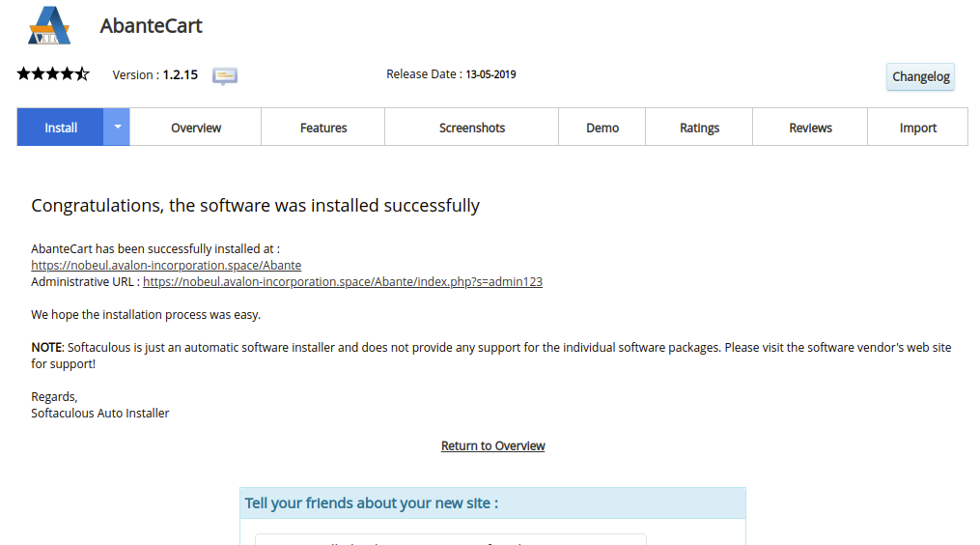The width and height of the screenshot is (980, 545).
Task: Expand the Install dropdown arrow
Action: 117,127
